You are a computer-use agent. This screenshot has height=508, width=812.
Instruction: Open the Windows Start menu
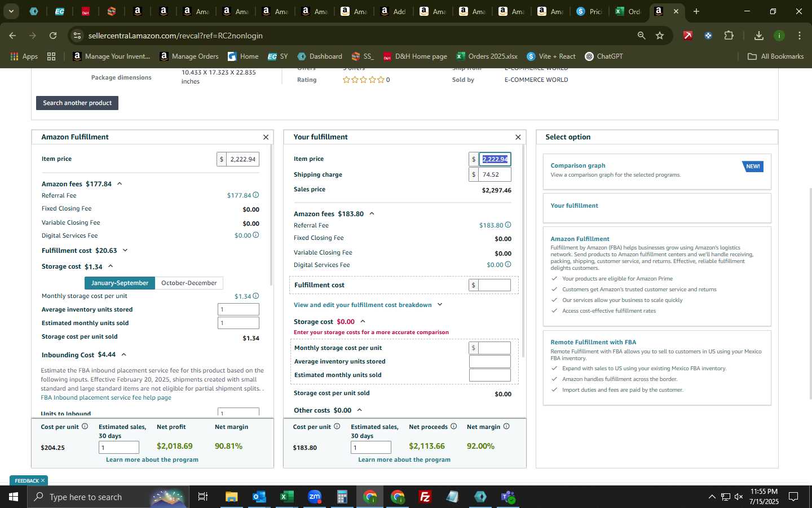tap(14, 497)
